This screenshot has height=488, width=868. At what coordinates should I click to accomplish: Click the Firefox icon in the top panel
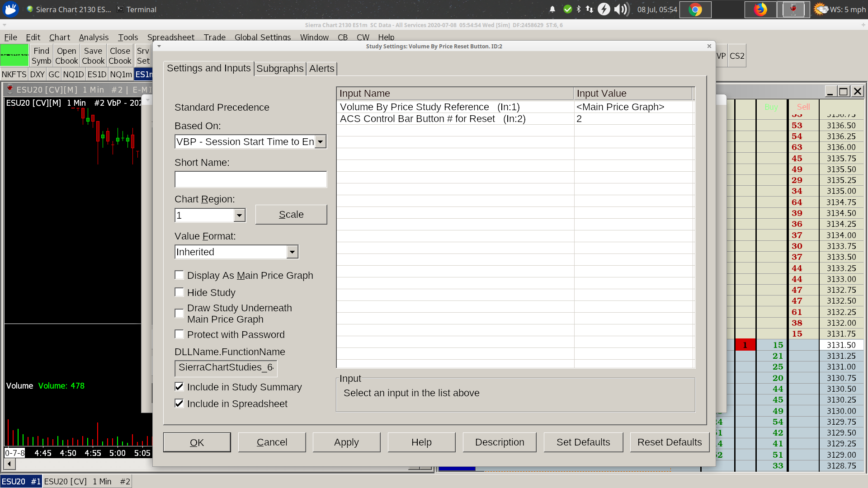pos(760,9)
